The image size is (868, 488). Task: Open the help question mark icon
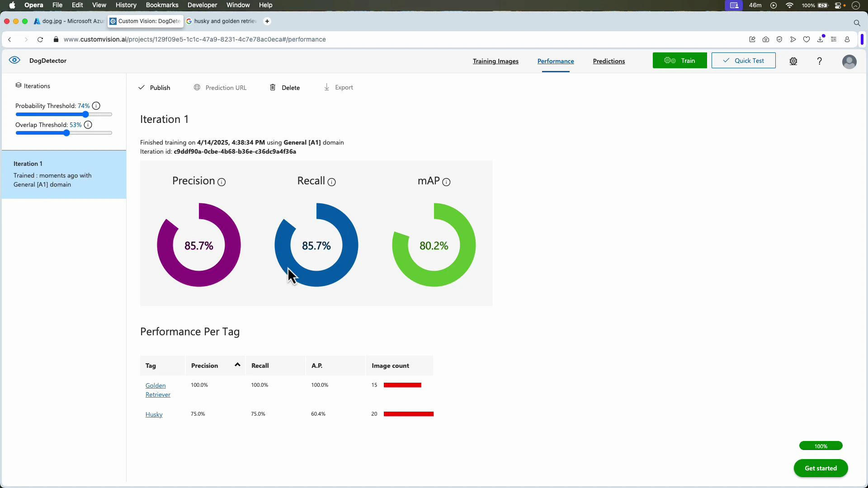819,61
